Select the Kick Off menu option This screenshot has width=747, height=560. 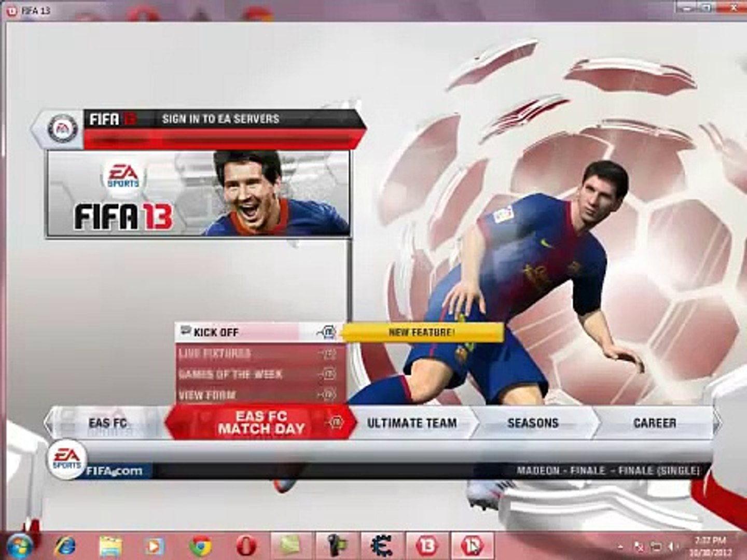260,332
